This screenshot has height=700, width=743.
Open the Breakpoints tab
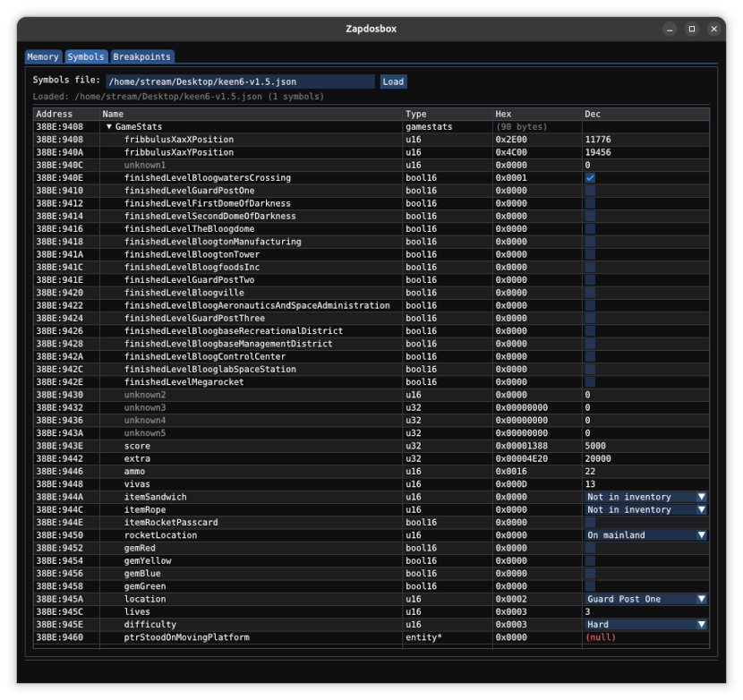[x=141, y=57]
